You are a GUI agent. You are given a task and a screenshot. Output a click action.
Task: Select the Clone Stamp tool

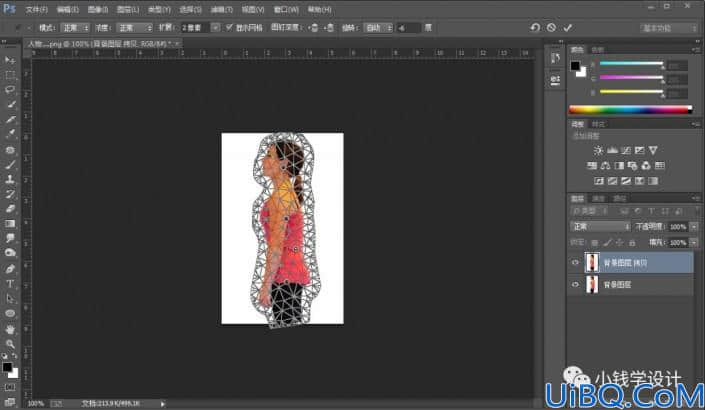coord(10,179)
